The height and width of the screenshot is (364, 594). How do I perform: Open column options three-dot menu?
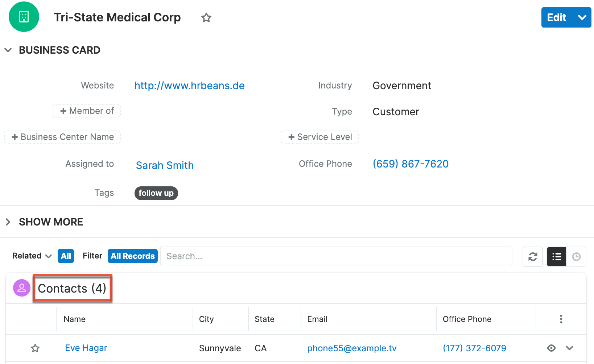pos(561,319)
